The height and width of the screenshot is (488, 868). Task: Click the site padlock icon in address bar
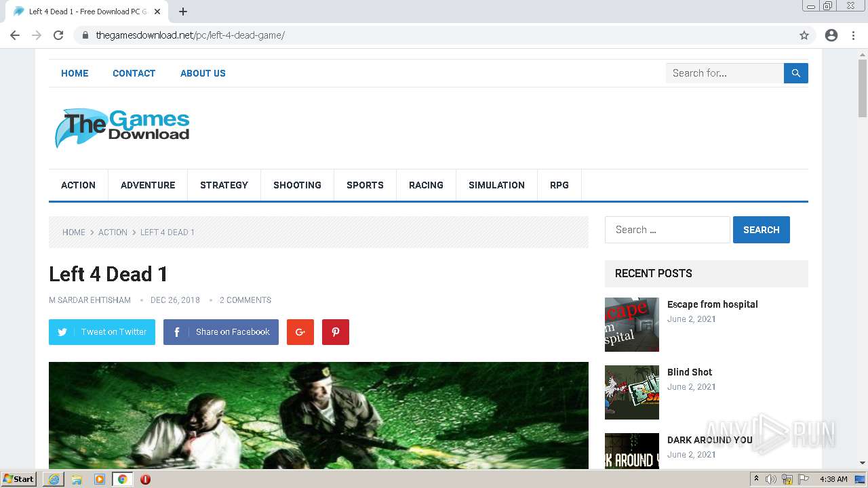click(x=85, y=35)
